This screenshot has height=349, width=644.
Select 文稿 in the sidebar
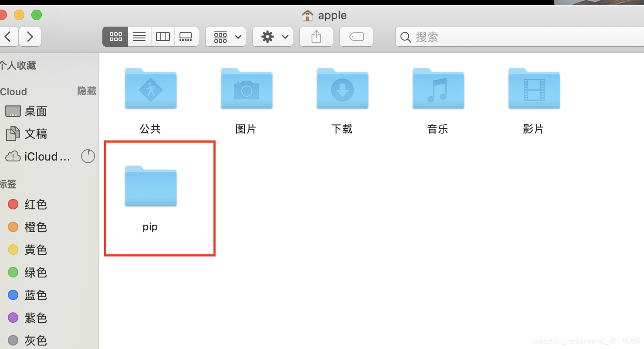coord(36,134)
